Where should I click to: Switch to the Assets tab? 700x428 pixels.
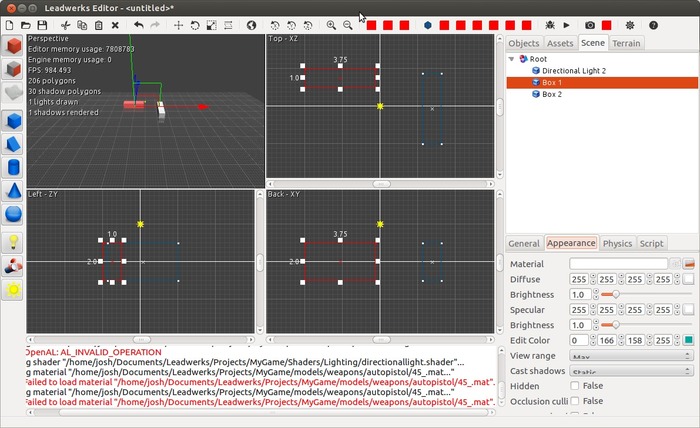click(560, 43)
